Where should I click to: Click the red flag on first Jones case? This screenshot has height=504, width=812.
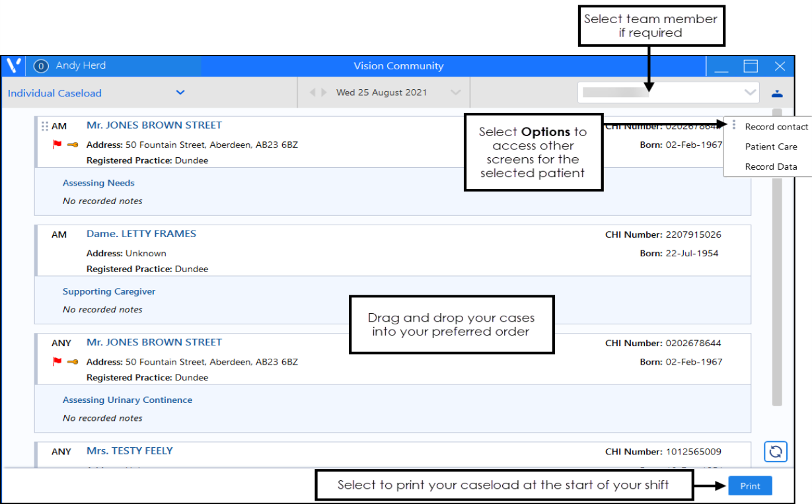click(x=57, y=145)
